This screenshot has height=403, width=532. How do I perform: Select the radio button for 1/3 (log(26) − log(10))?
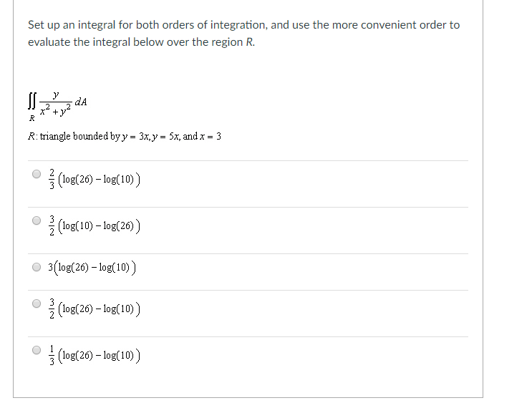pyautogui.click(x=37, y=350)
